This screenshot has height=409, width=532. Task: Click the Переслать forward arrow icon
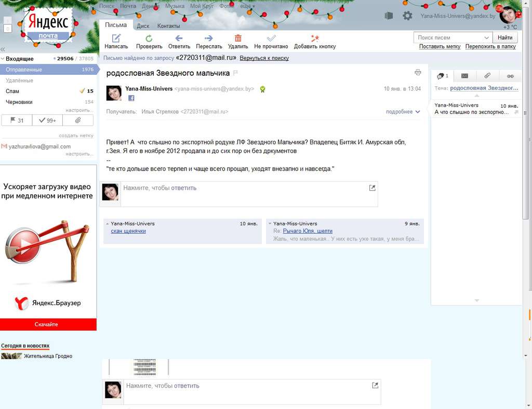(x=209, y=38)
